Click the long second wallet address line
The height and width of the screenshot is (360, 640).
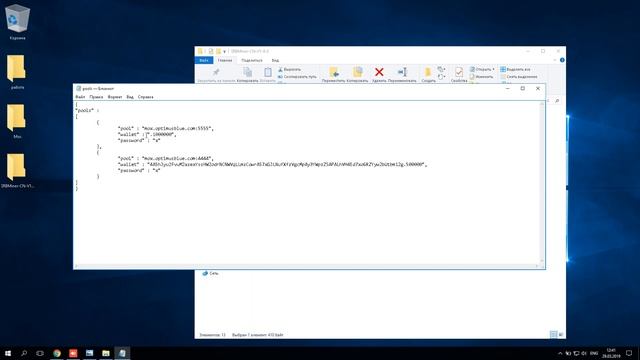tap(272, 164)
